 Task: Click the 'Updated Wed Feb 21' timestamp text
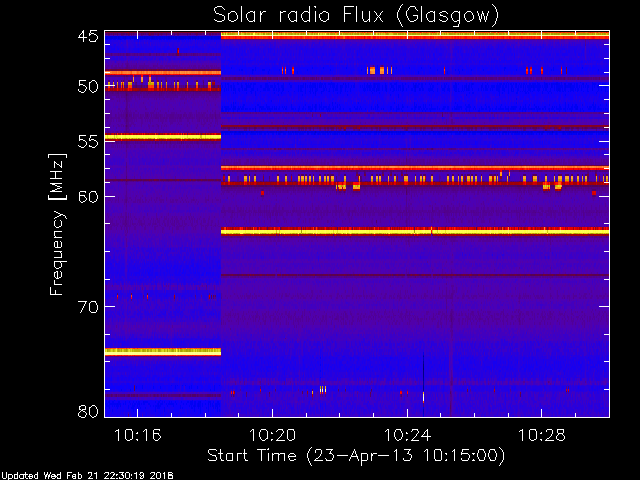pos(87,476)
